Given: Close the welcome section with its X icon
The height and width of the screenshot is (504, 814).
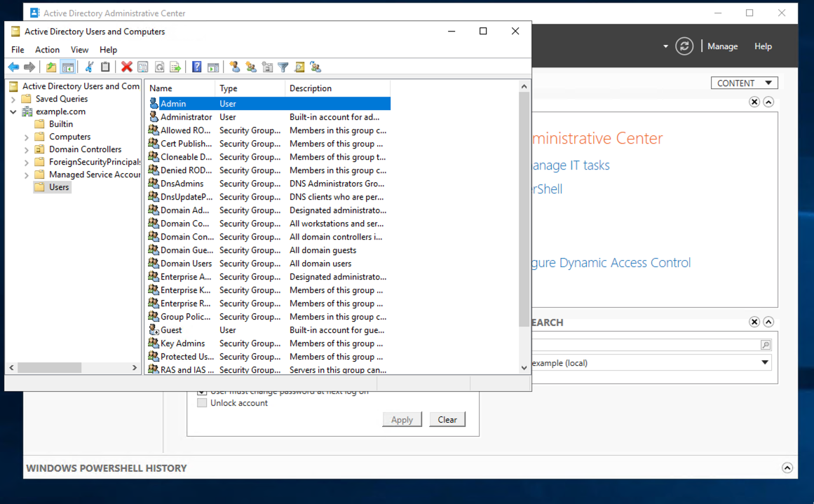Looking at the screenshot, I should (x=754, y=102).
